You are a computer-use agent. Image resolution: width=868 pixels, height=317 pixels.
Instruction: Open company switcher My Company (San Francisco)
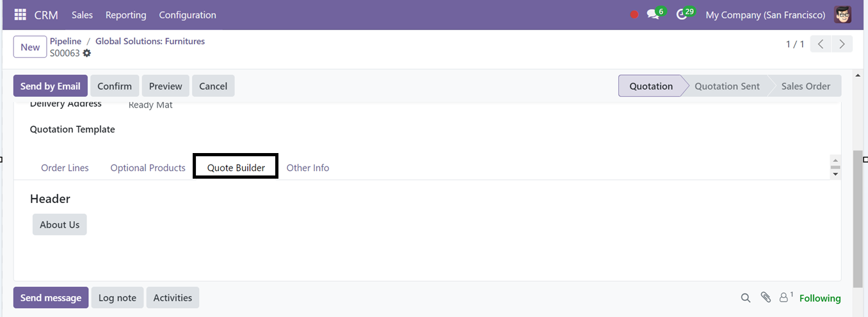(765, 15)
